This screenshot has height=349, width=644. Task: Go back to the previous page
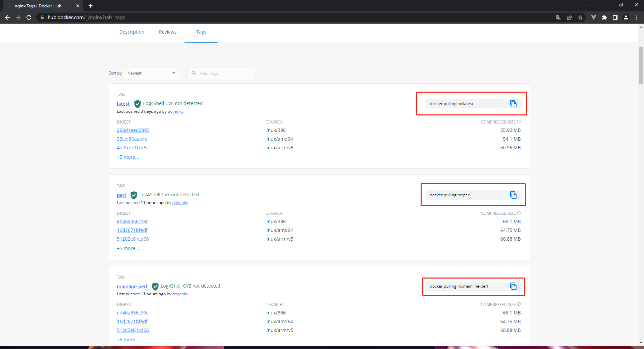[7, 17]
